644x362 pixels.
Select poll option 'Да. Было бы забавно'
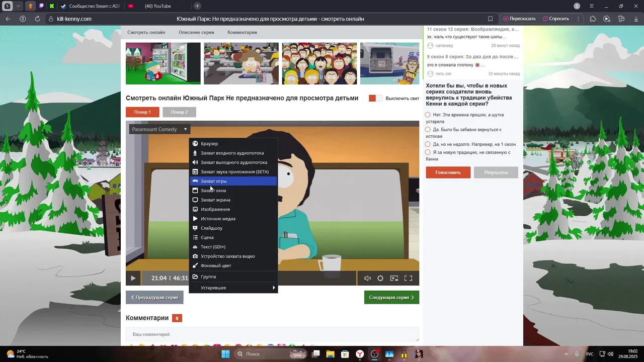(x=428, y=129)
